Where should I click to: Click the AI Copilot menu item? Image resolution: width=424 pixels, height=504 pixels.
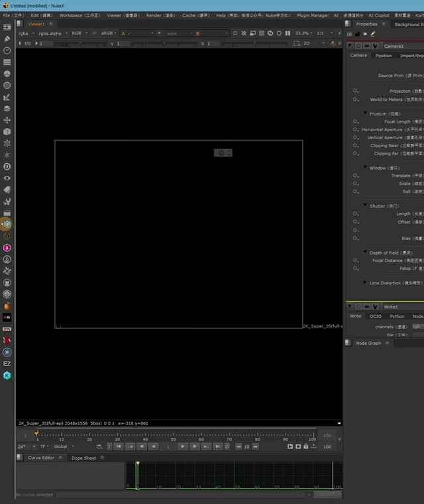click(x=379, y=15)
